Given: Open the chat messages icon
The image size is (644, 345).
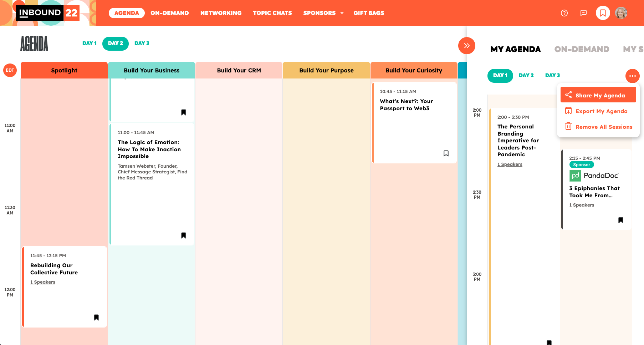Looking at the screenshot, I should [583, 13].
